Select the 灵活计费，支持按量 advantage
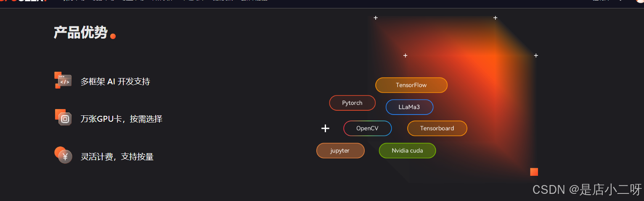The width and height of the screenshot is (644, 201). pyautogui.click(x=117, y=157)
